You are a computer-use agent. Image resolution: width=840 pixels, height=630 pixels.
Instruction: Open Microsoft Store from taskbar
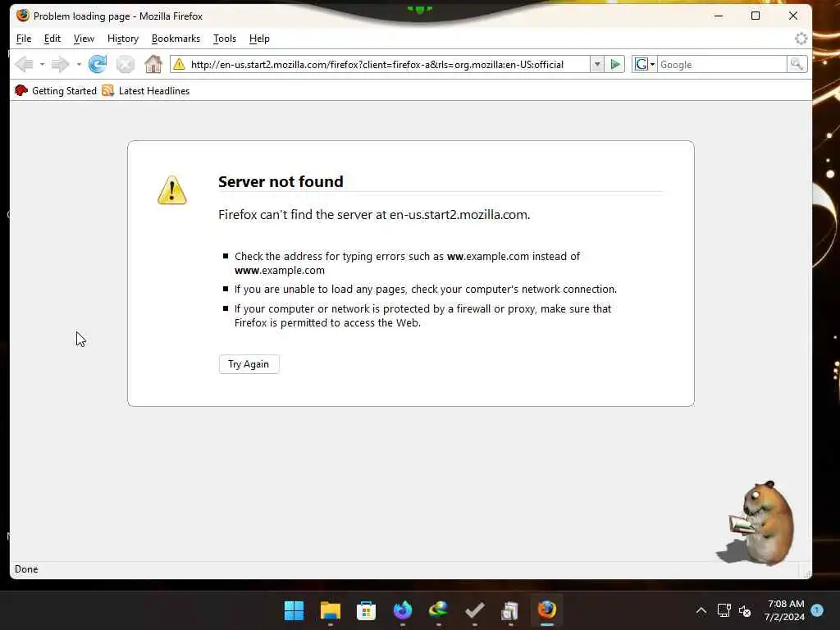[x=366, y=610]
